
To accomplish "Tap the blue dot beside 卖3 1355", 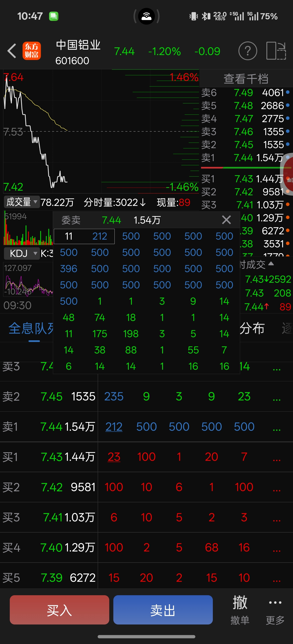I will pyautogui.click(x=288, y=132).
